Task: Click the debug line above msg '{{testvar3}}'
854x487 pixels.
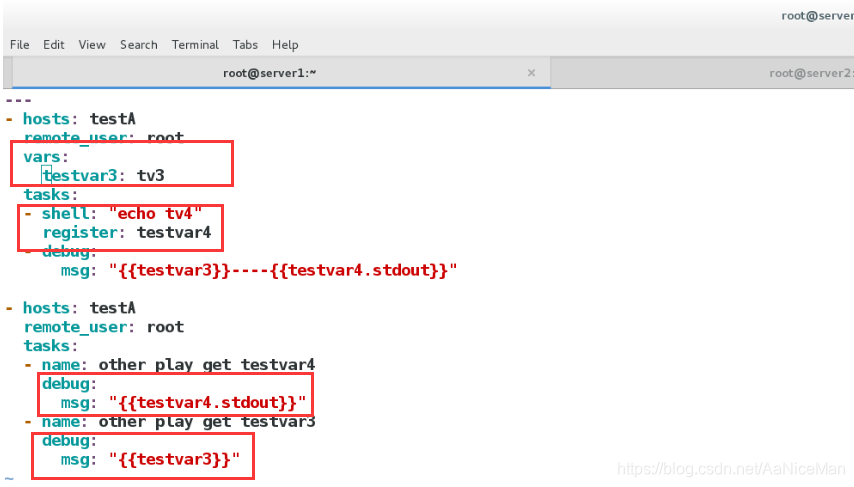Action: pos(69,441)
